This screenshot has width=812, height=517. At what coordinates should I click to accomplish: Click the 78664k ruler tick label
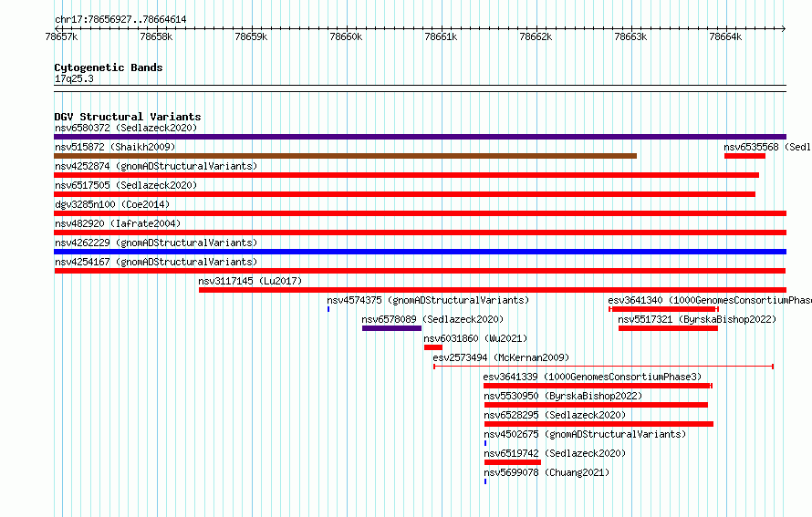tap(725, 36)
